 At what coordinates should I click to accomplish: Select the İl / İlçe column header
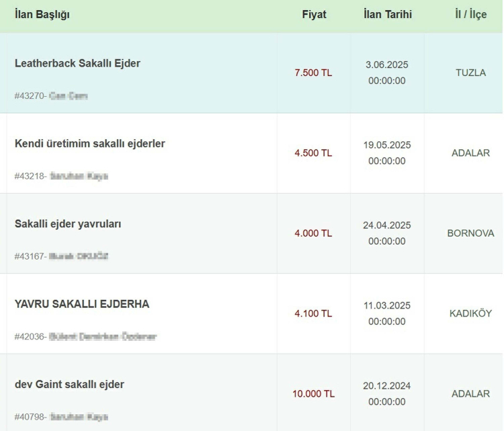(x=470, y=14)
